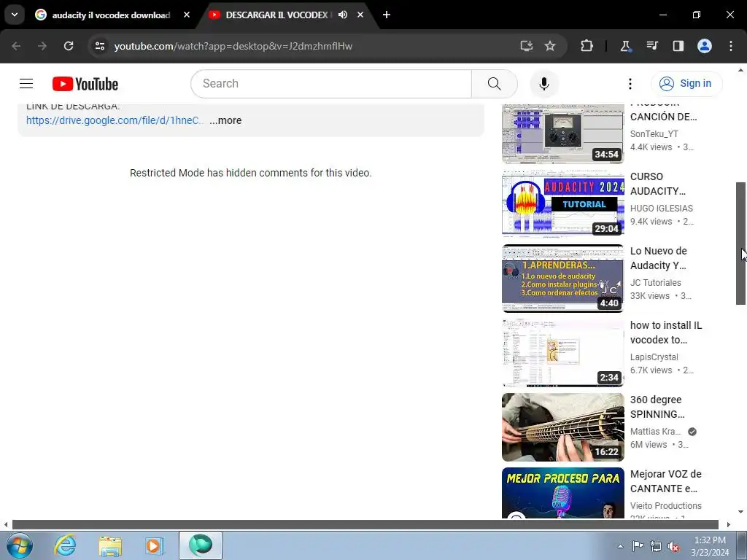The width and height of the screenshot is (747, 560).
Task: Mute the tab's speaker audio icon
Action: click(343, 15)
